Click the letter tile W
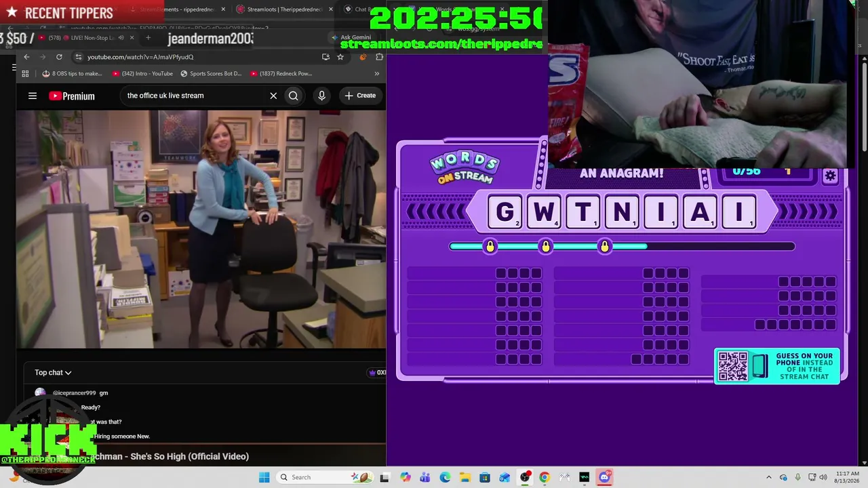 point(544,212)
